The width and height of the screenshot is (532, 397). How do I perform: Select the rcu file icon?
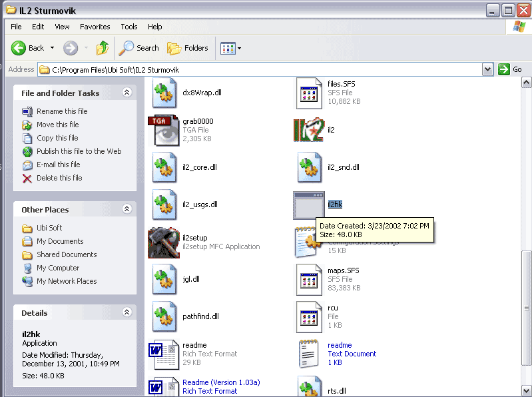coord(309,317)
